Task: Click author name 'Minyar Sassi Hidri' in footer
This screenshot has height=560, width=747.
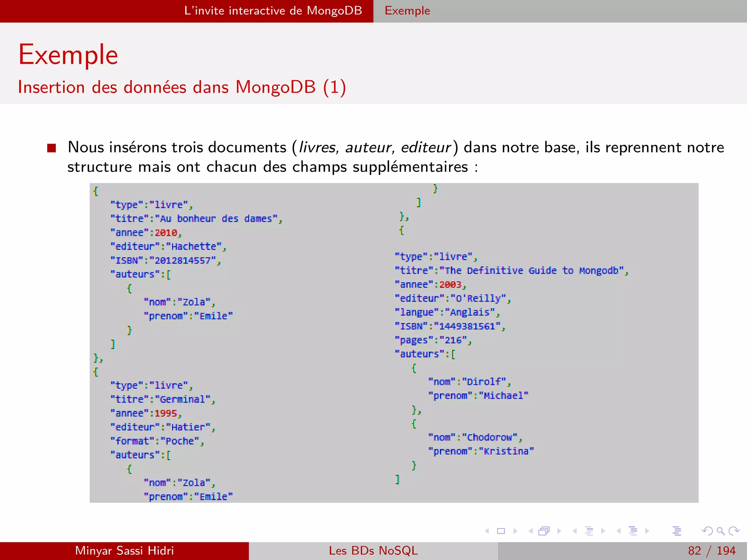Action: click(x=124, y=551)
